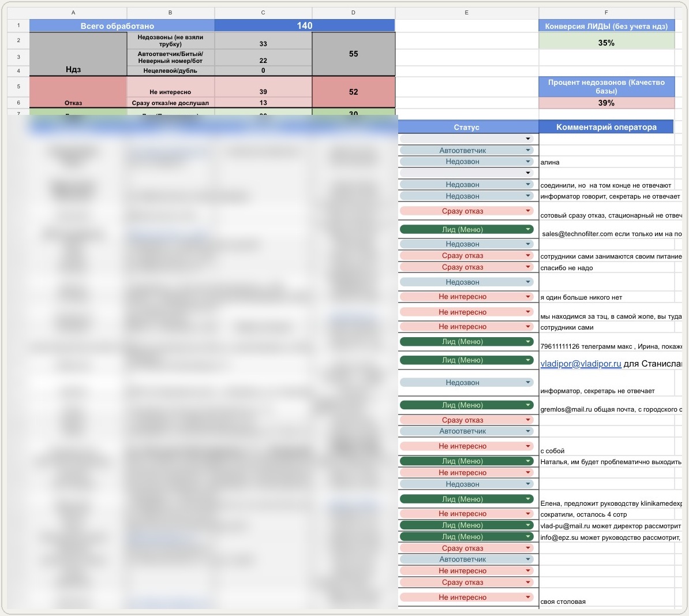Open the Недозвон status dropdown beside comment алина
This screenshot has width=689, height=616.
click(528, 162)
